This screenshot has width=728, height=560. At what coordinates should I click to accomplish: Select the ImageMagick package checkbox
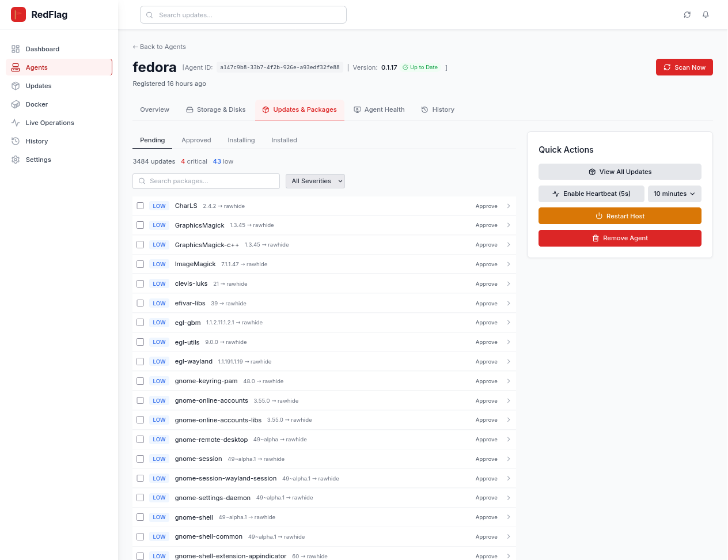(140, 264)
